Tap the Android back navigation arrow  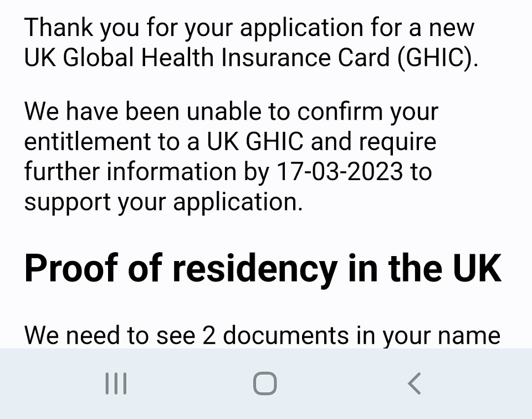point(415,384)
